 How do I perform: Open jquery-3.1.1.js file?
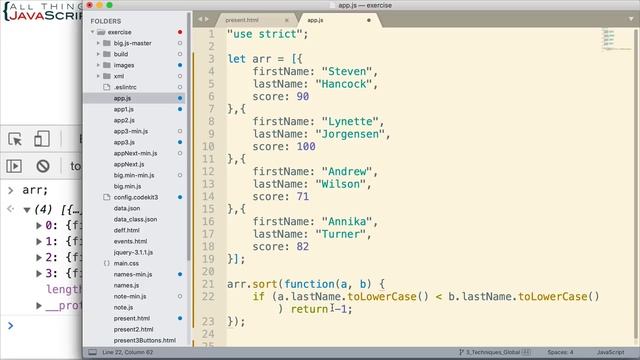pyautogui.click(x=133, y=252)
